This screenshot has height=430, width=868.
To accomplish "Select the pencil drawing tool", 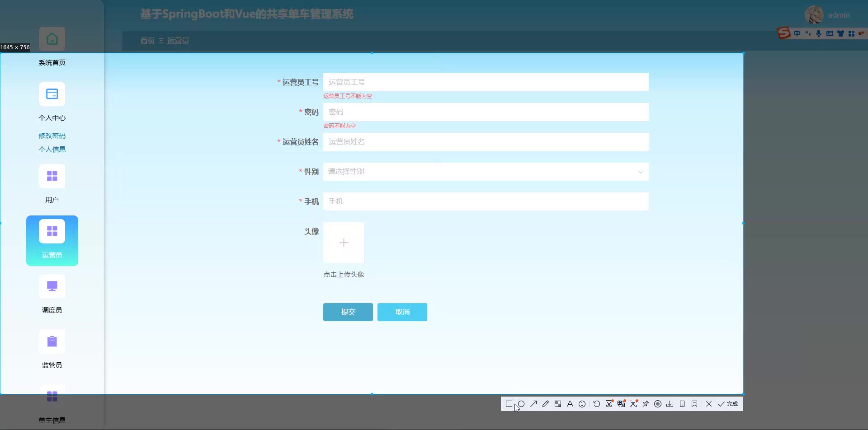I will pyautogui.click(x=546, y=404).
